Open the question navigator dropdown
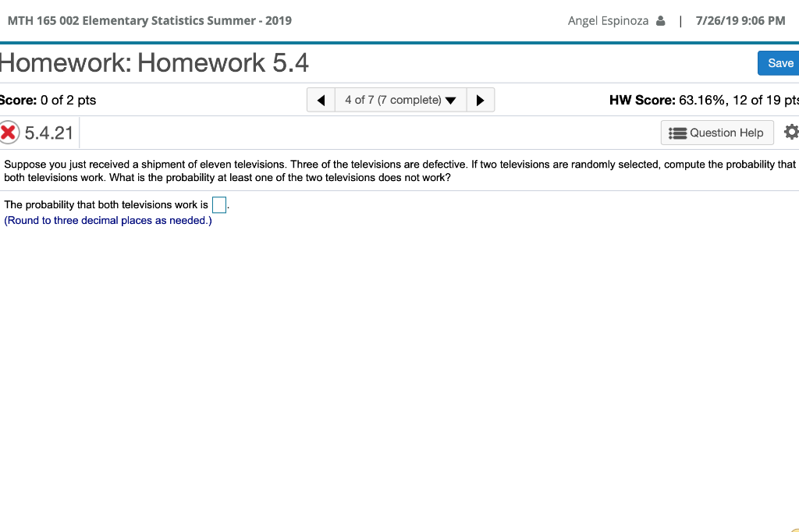The width and height of the screenshot is (799, 532). 400,99
